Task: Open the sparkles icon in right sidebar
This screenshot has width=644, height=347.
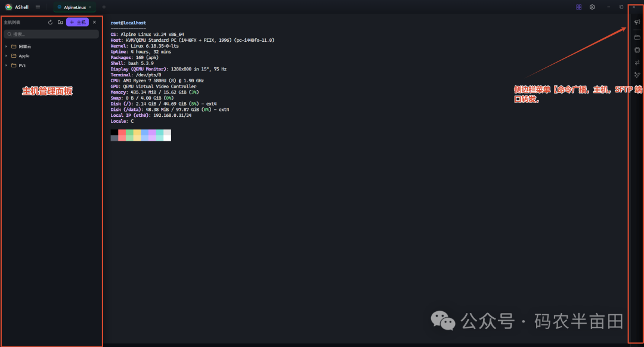Action: coord(637,75)
